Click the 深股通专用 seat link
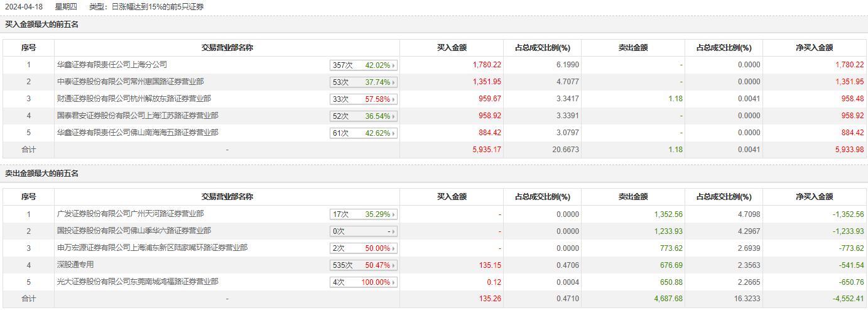Image resolution: width=868 pixels, height=310 pixels. tap(75, 265)
